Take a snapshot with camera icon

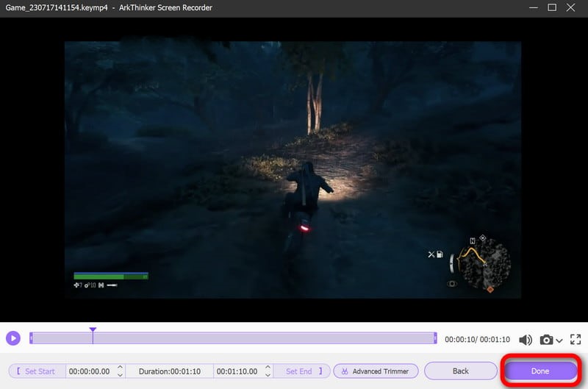546,340
